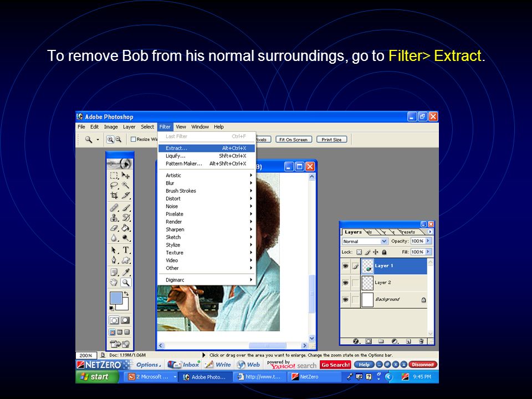
Task: Choose Extract... from the Filter menu
Action: tap(206, 149)
